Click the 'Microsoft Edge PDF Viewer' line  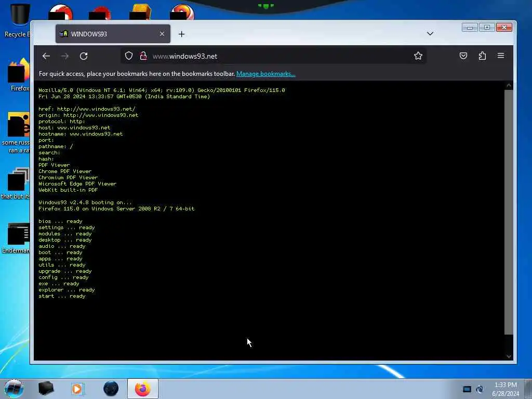[77, 184]
